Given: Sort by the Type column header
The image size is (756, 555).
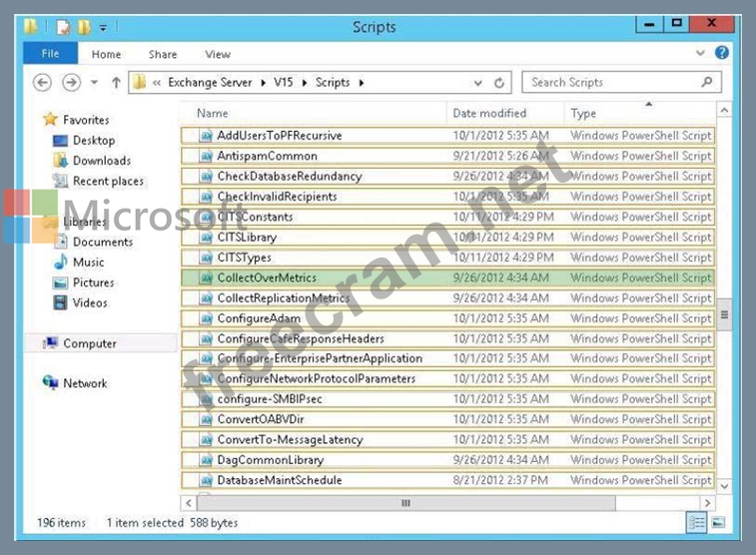Looking at the screenshot, I should tap(583, 113).
